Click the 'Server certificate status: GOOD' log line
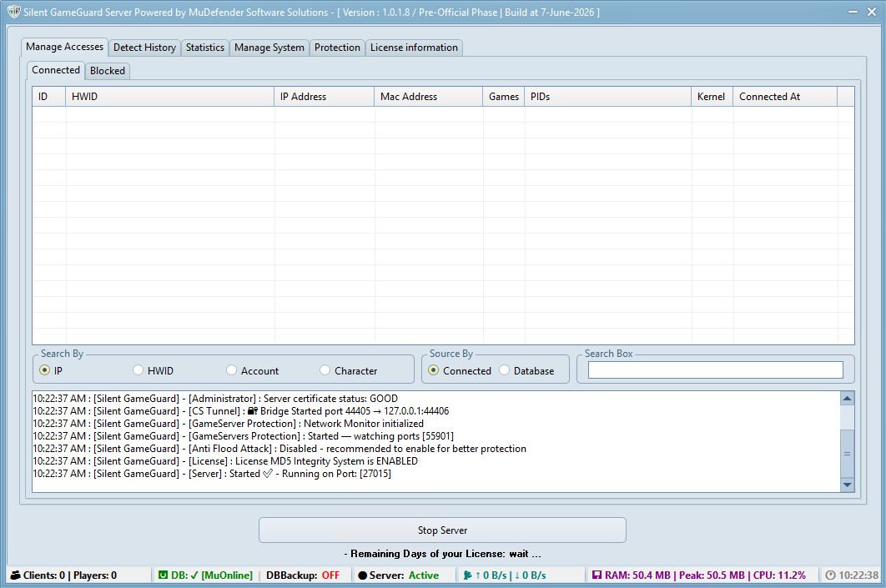Image resolution: width=886 pixels, height=588 pixels. [215, 398]
